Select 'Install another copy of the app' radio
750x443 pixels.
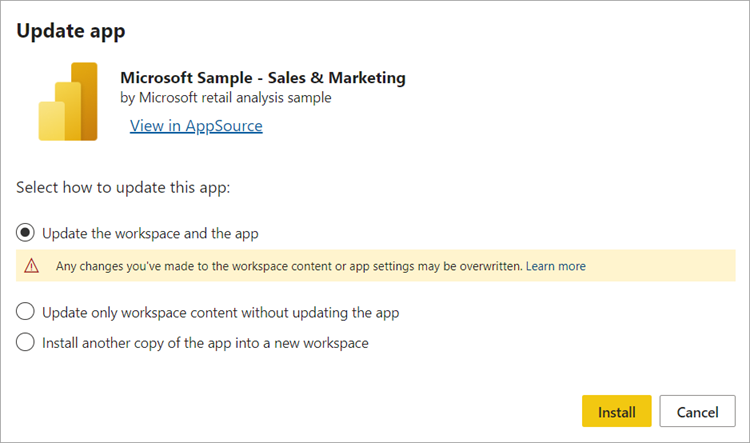point(26,343)
